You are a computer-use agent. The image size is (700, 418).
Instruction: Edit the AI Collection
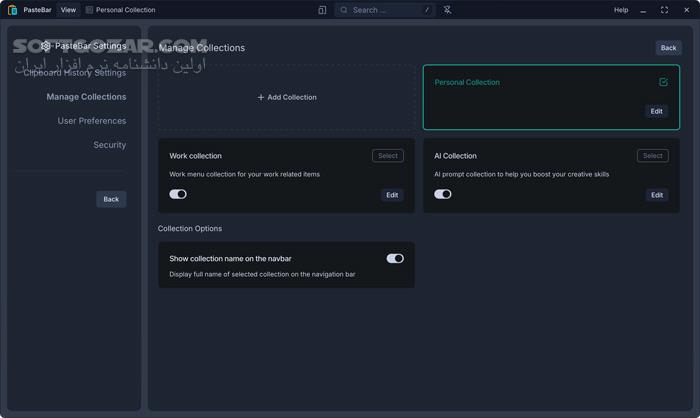point(656,195)
